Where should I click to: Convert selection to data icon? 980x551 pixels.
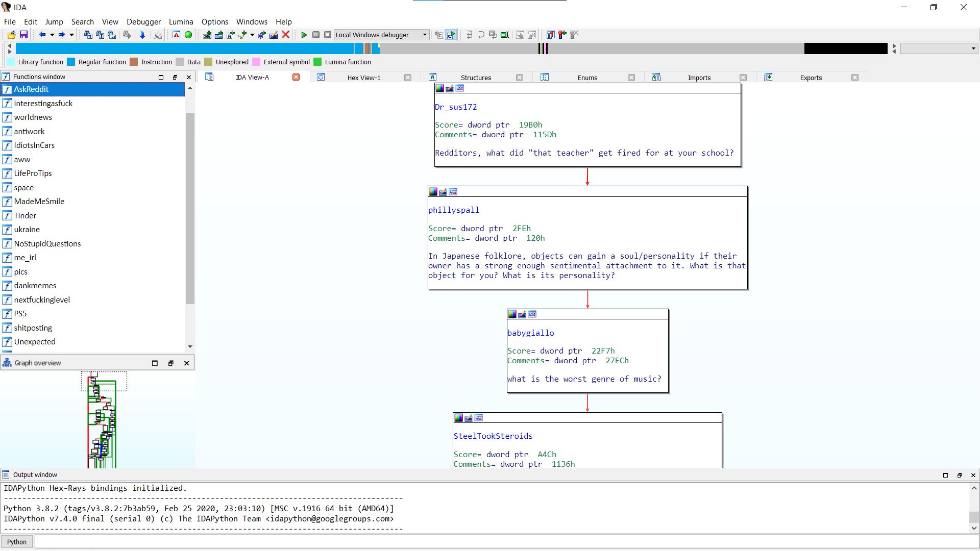coord(219,35)
